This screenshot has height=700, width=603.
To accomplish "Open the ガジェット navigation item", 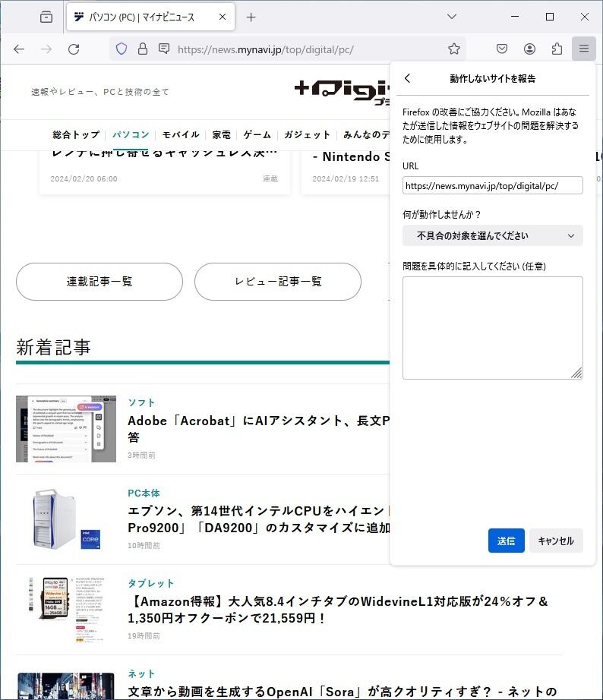I will point(307,134).
